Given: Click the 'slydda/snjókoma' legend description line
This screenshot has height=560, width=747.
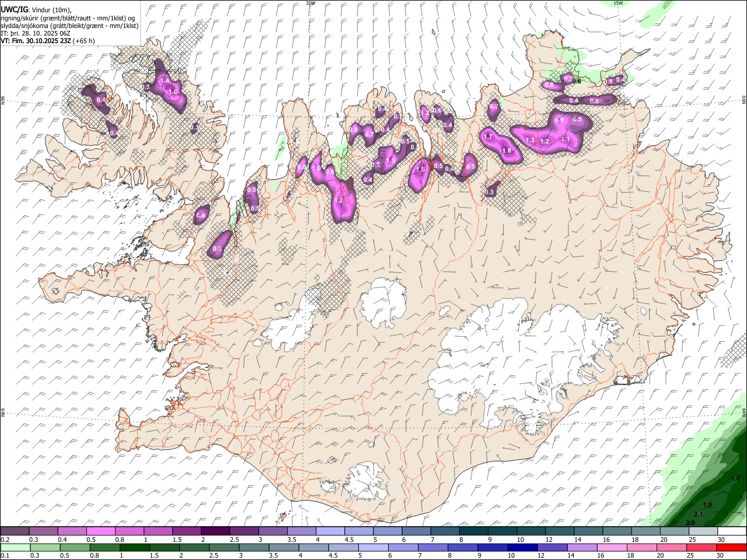Looking at the screenshot, I should (69, 26).
